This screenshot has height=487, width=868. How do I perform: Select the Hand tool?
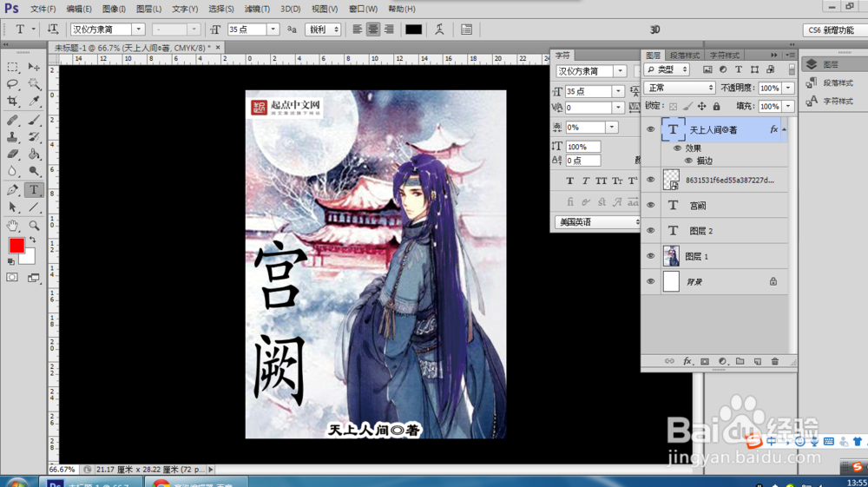pyautogui.click(x=12, y=226)
